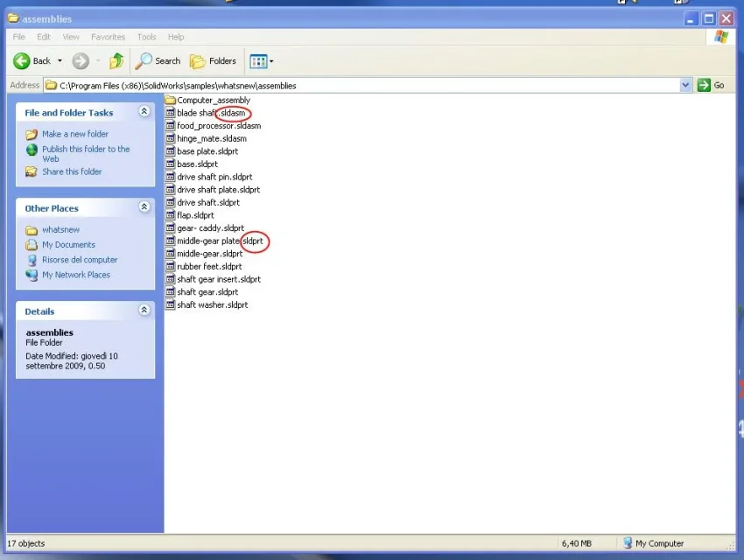The image size is (744, 560).
Task: Select gear- caddy.sldprt file icon
Action: 171,228
